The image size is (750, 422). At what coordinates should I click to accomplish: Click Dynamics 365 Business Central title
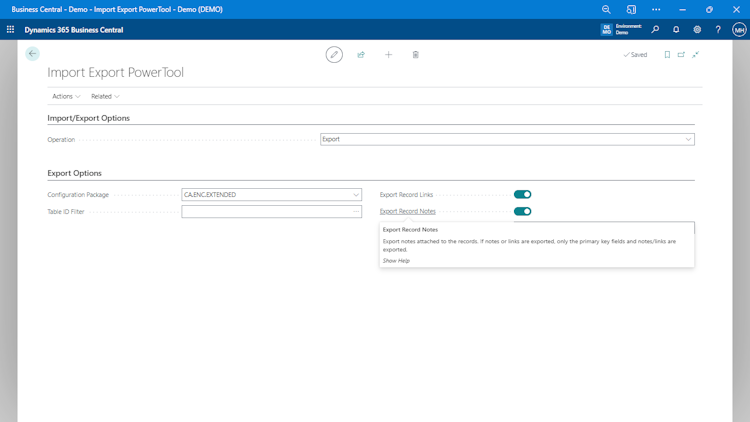click(x=74, y=30)
